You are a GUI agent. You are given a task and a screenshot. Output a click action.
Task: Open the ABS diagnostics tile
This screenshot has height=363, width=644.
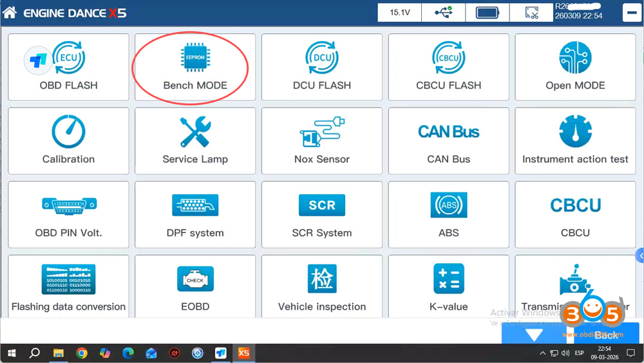(448, 214)
